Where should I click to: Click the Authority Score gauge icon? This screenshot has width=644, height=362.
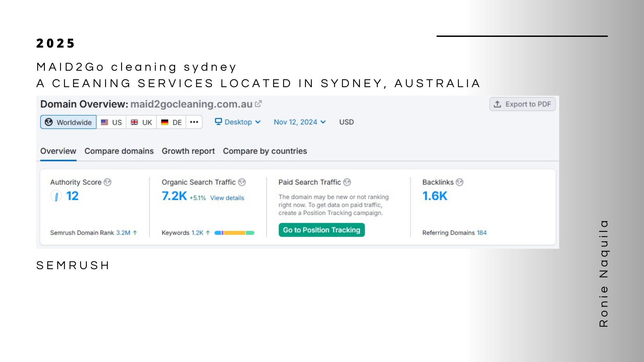[56, 196]
